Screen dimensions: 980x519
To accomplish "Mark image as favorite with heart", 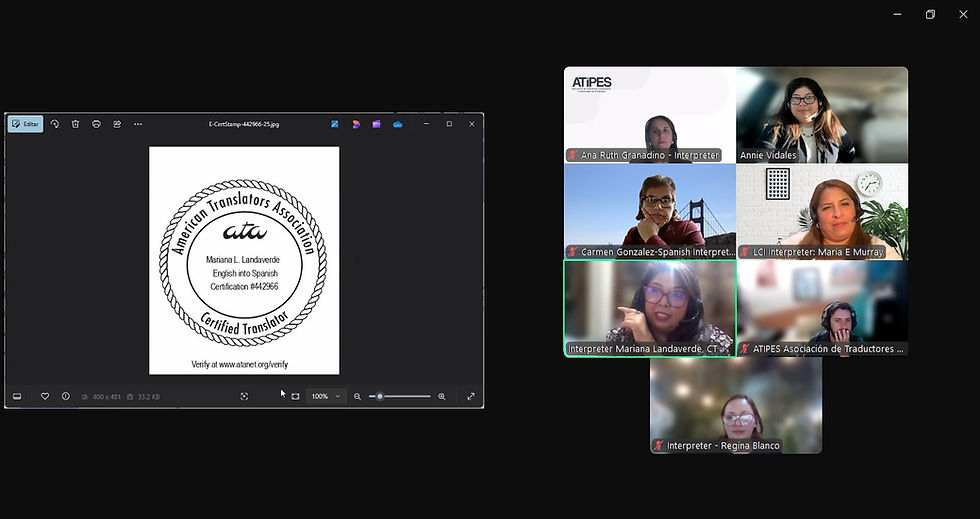I will coord(45,396).
